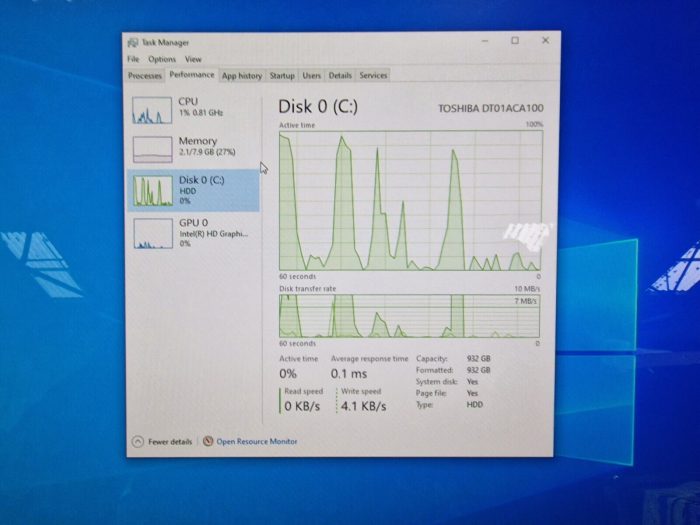Click the Intel(R) HD Graphics GPU text
The image size is (700, 525).
[x=213, y=234]
